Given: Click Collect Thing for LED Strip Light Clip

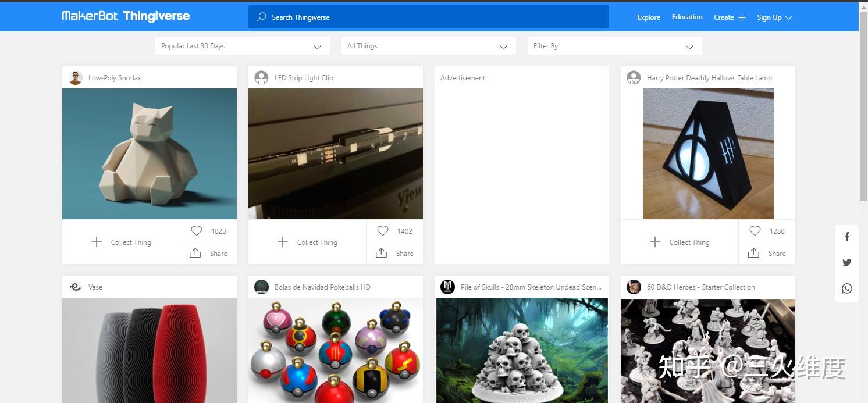Looking at the screenshot, I should [307, 242].
